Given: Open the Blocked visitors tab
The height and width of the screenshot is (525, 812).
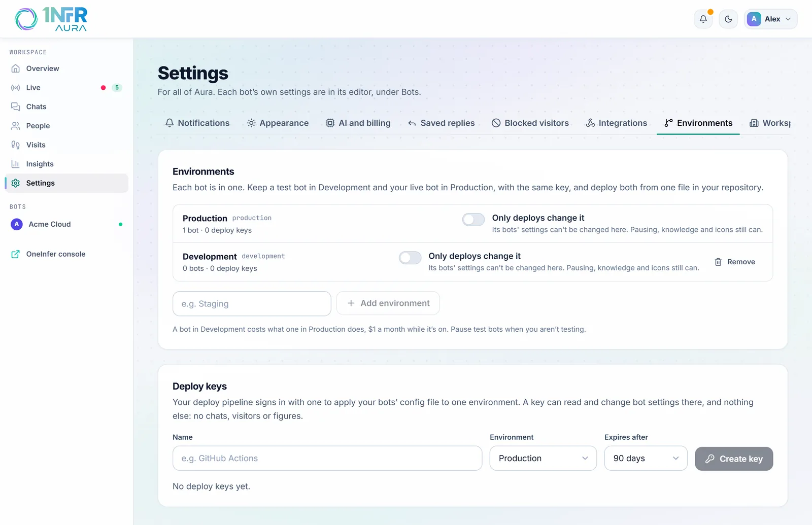Looking at the screenshot, I should (x=530, y=123).
